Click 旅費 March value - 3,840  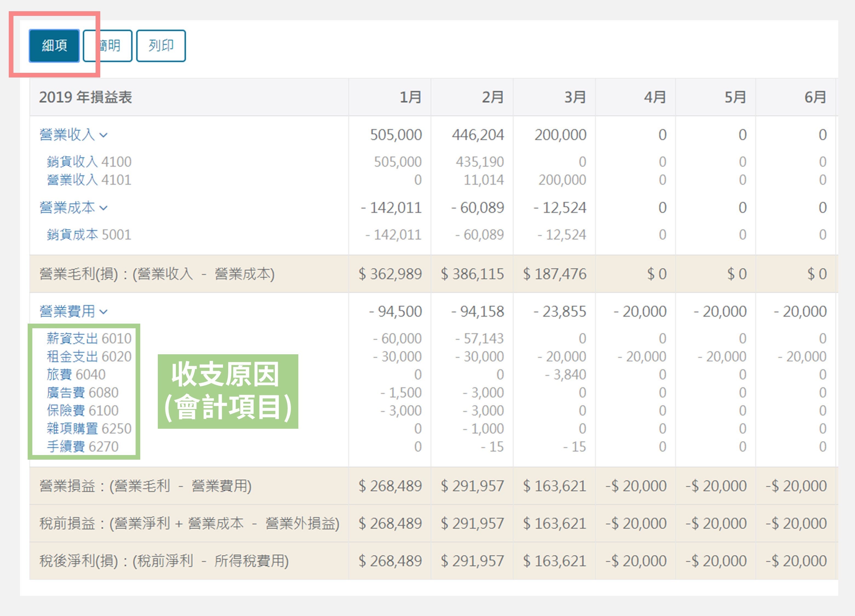tap(565, 375)
